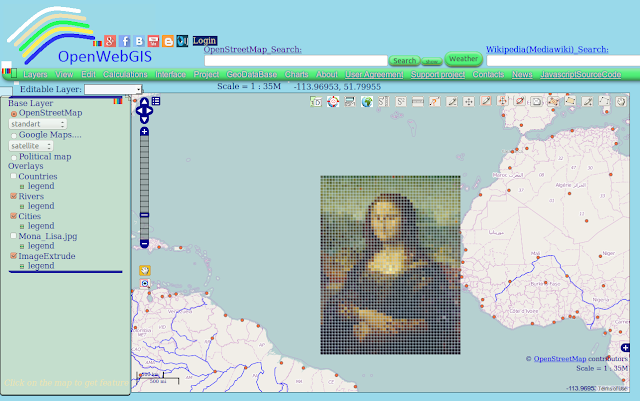Click the Login button
Image resolution: width=640 pixels, height=401 pixels.
205,41
